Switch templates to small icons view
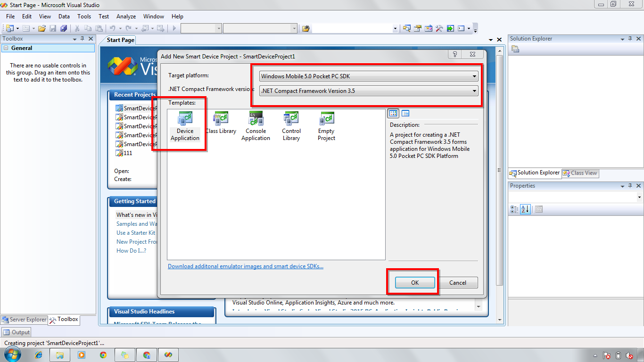 pyautogui.click(x=405, y=114)
